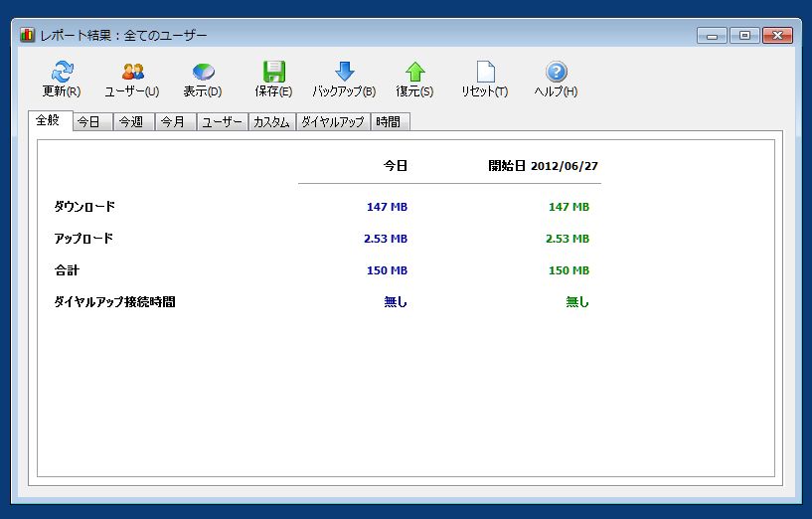Close the report window

[x=777, y=35]
